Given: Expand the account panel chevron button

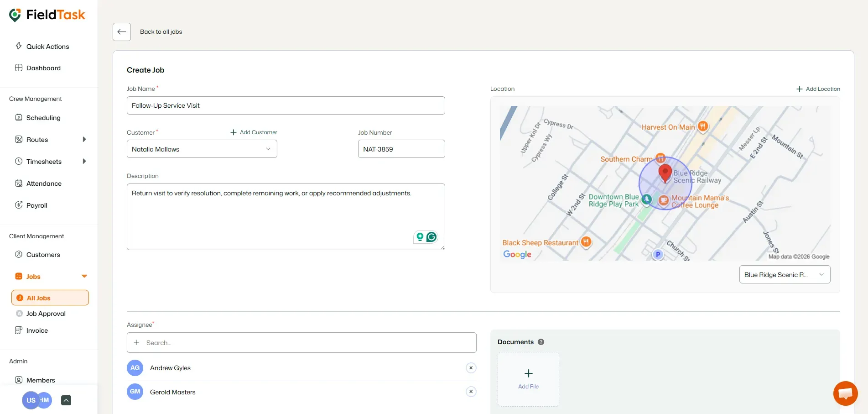Looking at the screenshot, I should point(66,400).
